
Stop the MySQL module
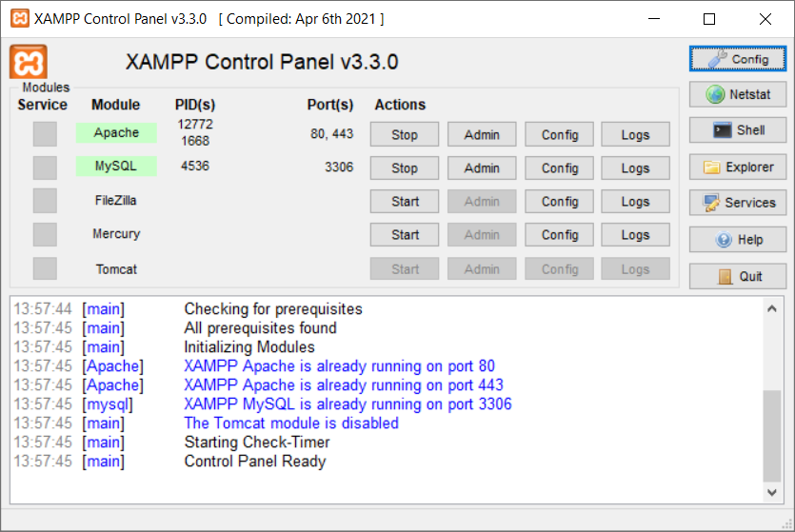405,167
